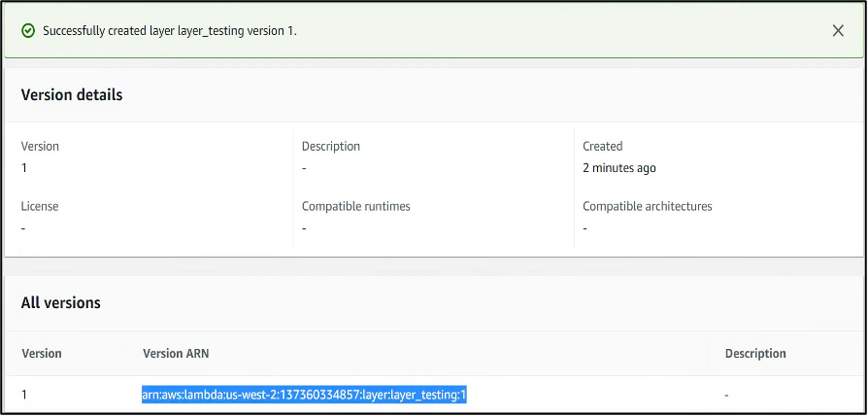Click the 'Successfully created layer' message text
Viewport: 868px width, 416px height.
tap(170, 30)
